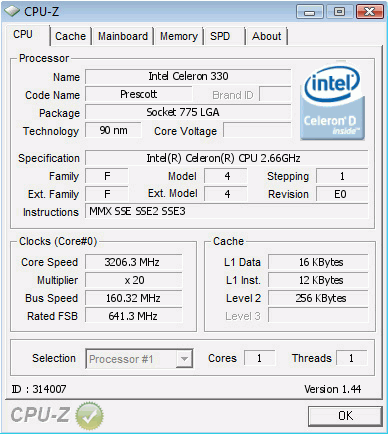This screenshot has height=434, width=388.
Task: Switch to the Memory tab
Action: point(179,36)
